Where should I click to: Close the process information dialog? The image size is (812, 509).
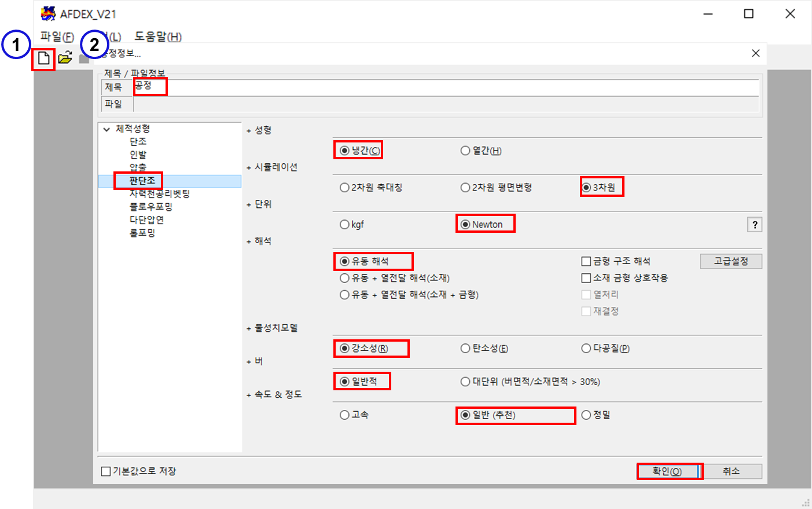[755, 53]
